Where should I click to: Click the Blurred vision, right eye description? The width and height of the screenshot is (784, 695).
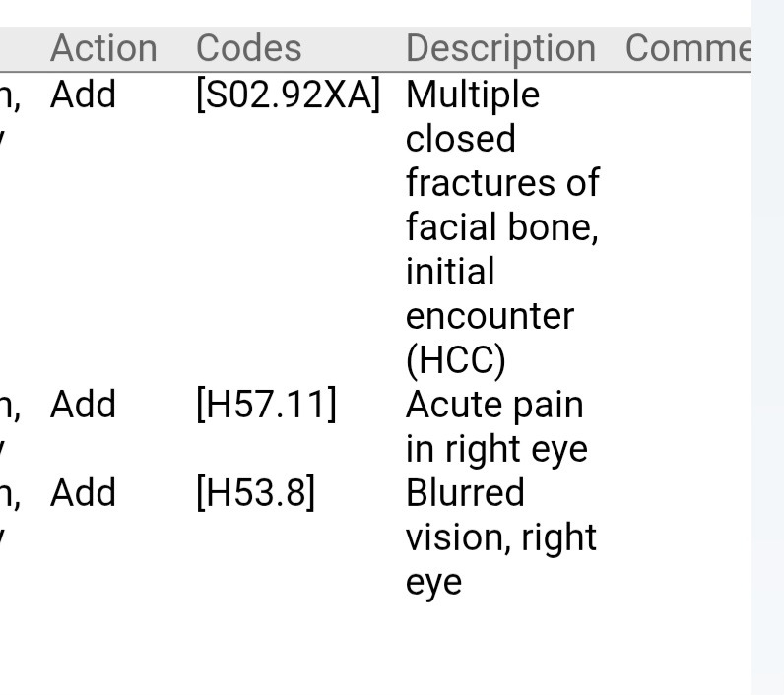pyautogui.click(x=500, y=537)
